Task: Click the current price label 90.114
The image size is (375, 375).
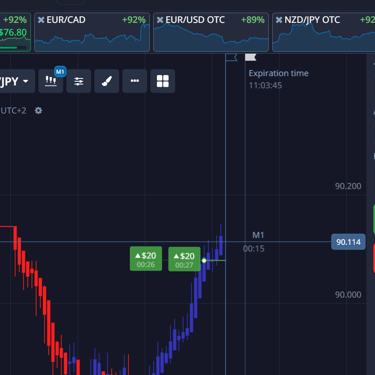Action: (348, 242)
